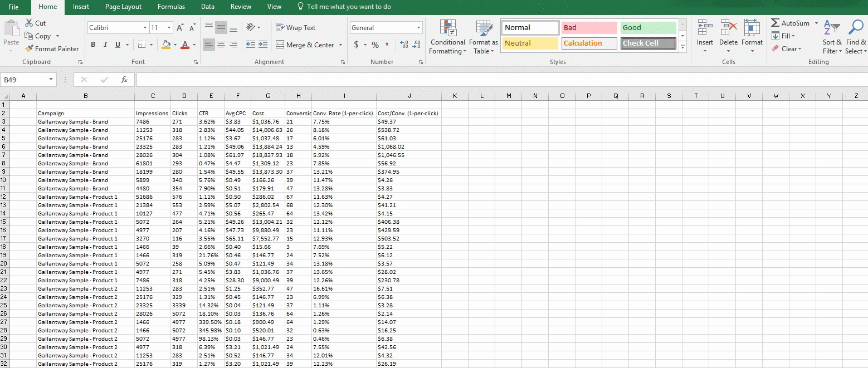Apply the Percent Style format
The width and height of the screenshot is (868, 368).
coord(375,45)
